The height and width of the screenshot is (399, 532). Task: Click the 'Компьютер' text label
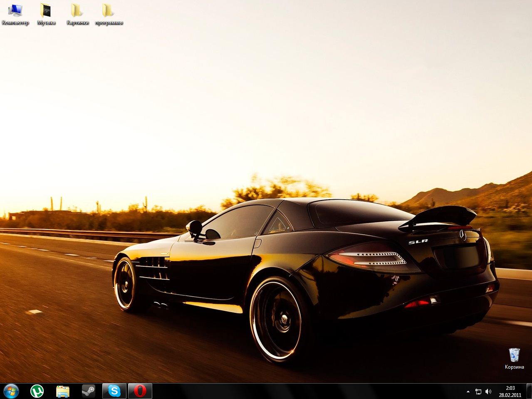[15, 23]
